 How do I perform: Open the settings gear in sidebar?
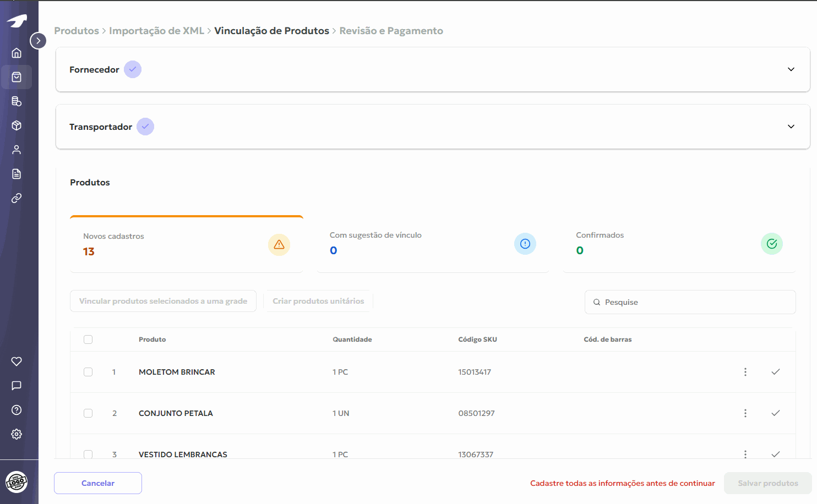click(17, 434)
